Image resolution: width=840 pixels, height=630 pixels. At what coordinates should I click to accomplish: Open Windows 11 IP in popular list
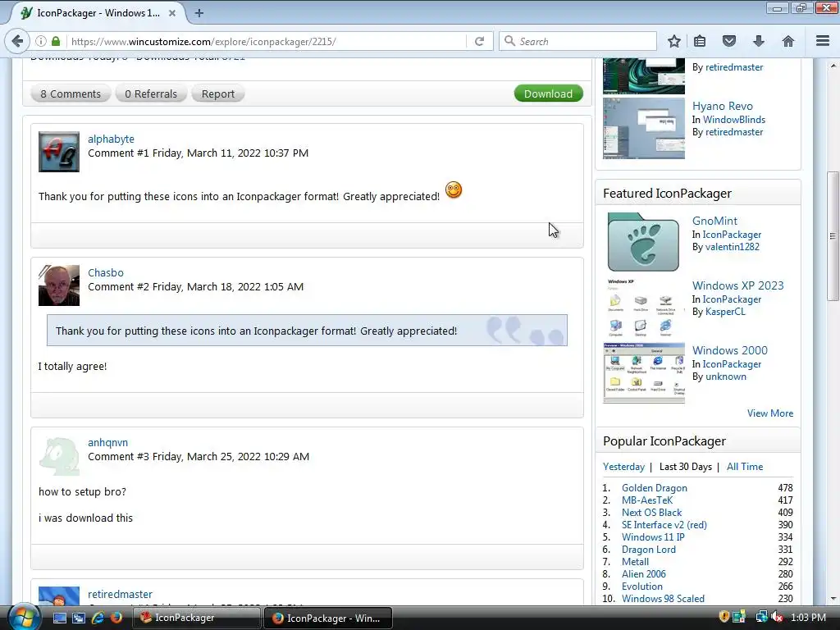pos(653,537)
